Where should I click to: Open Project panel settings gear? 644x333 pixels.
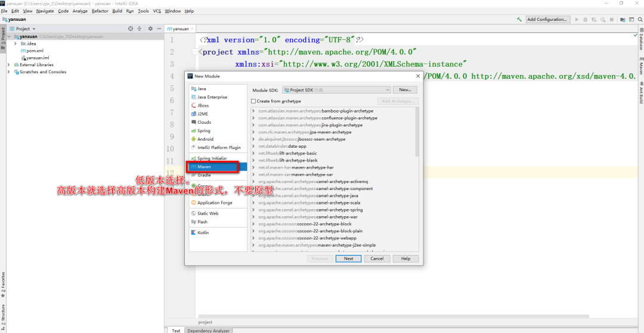click(150, 29)
